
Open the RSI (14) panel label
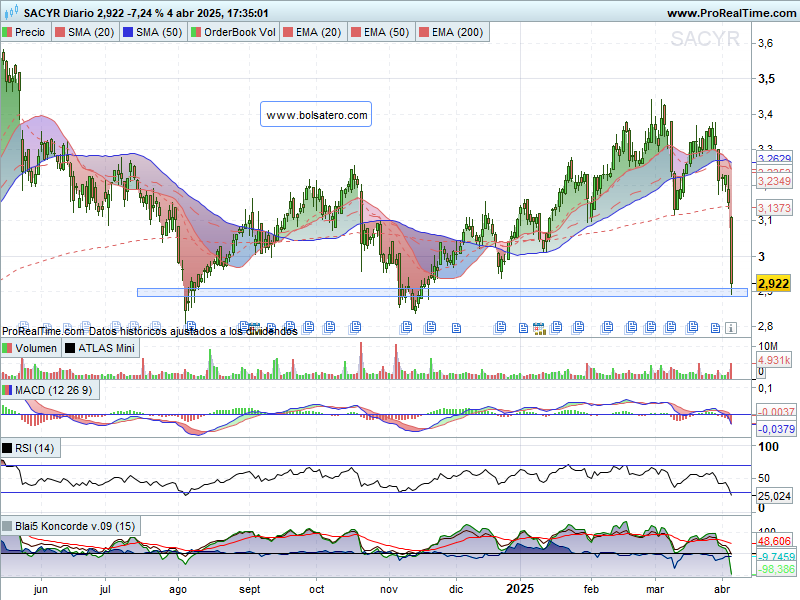click(30, 448)
